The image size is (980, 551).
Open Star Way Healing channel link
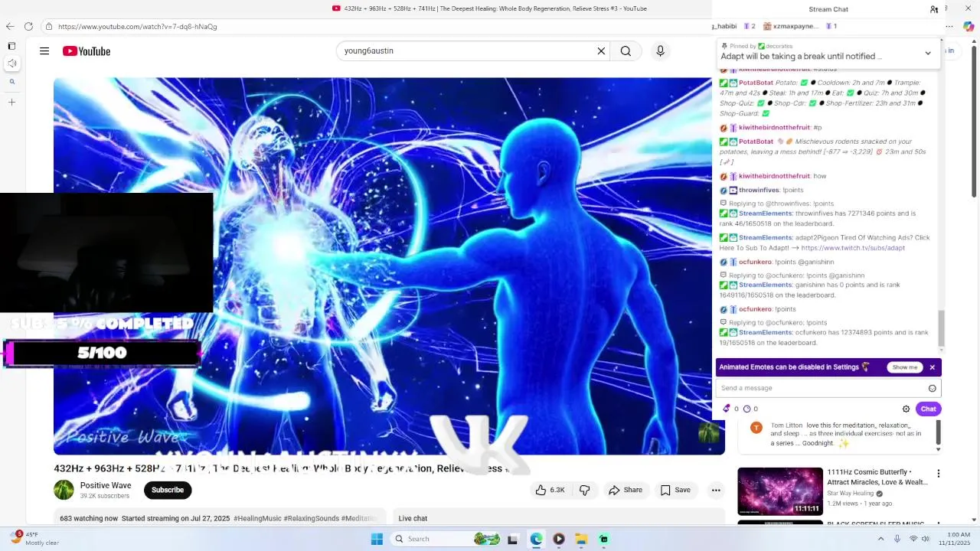click(850, 494)
